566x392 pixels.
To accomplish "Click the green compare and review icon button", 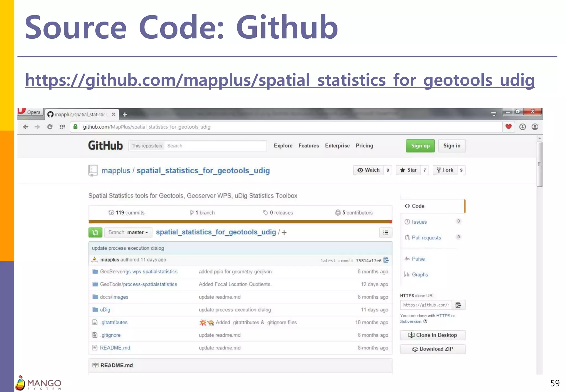I will tap(95, 232).
